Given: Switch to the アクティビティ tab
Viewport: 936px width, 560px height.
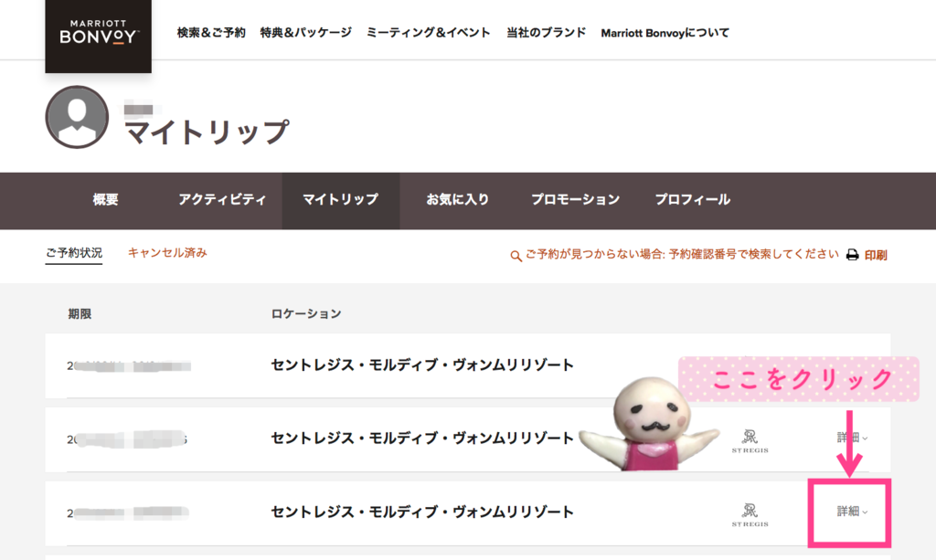Looking at the screenshot, I should (x=222, y=200).
